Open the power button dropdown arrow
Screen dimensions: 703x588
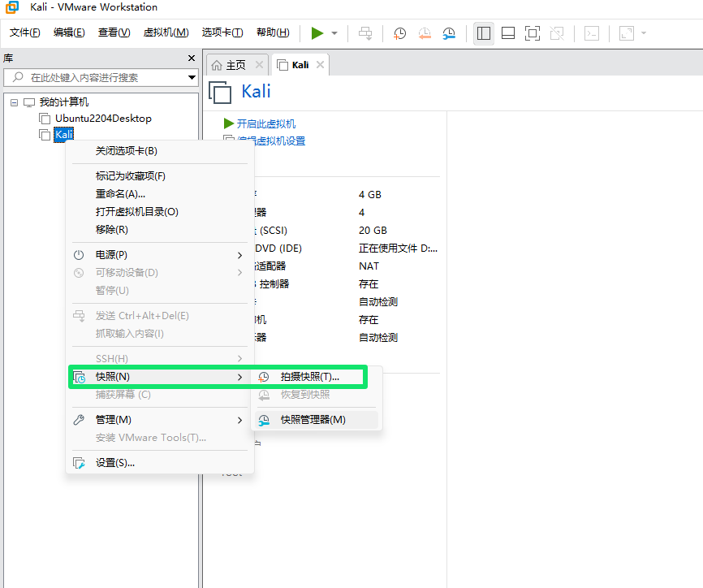tap(334, 33)
